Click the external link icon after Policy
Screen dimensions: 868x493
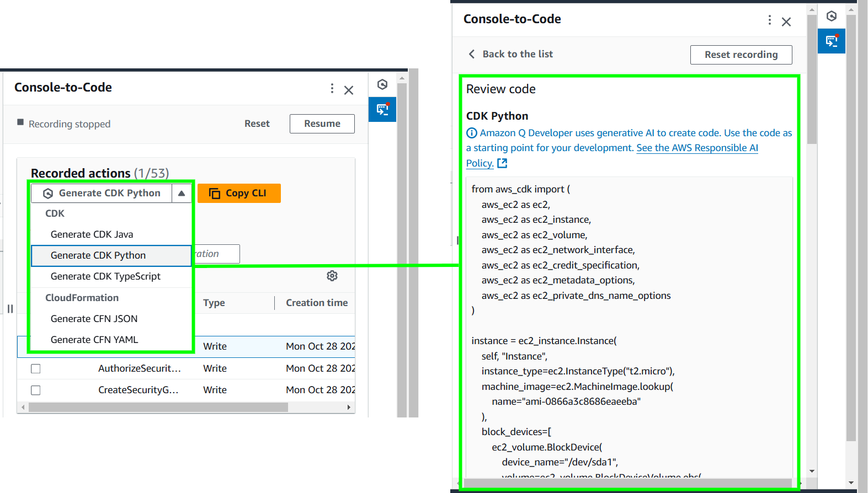point(502,163)
